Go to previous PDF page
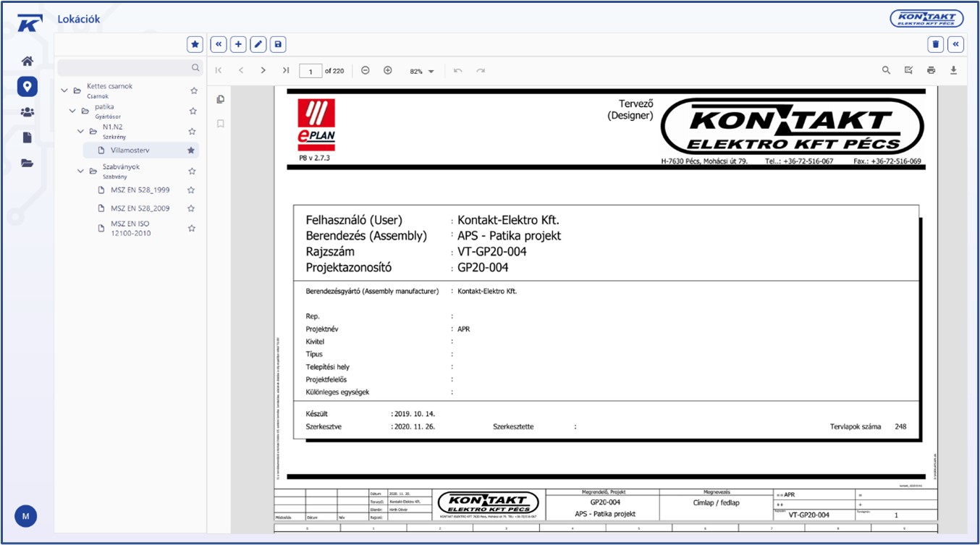Image resolution: width=980 pixels, height=545 pixels. [x=241, y=70]
